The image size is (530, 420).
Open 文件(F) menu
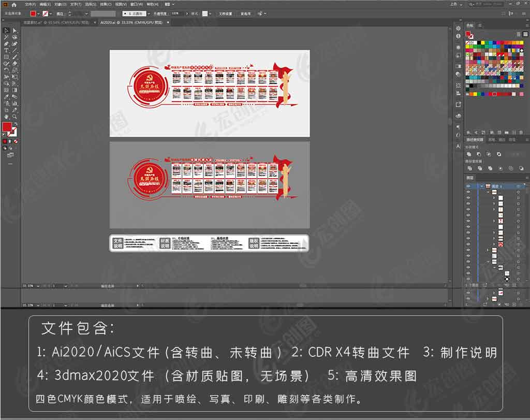[x=30, y=4]
